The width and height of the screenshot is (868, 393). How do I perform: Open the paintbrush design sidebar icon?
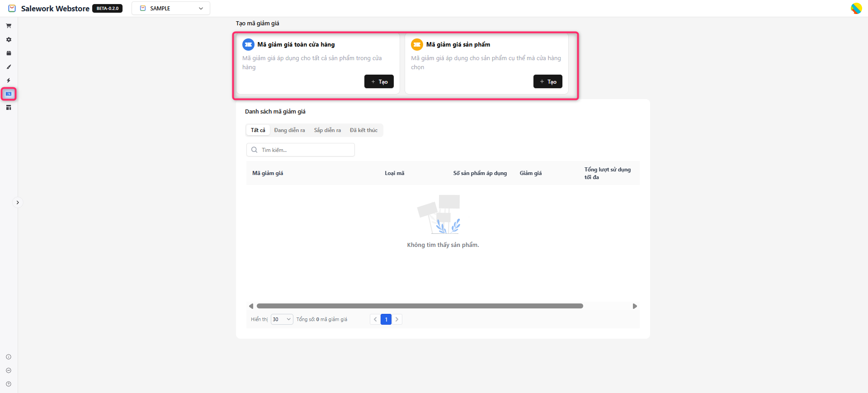pos(9,67)
